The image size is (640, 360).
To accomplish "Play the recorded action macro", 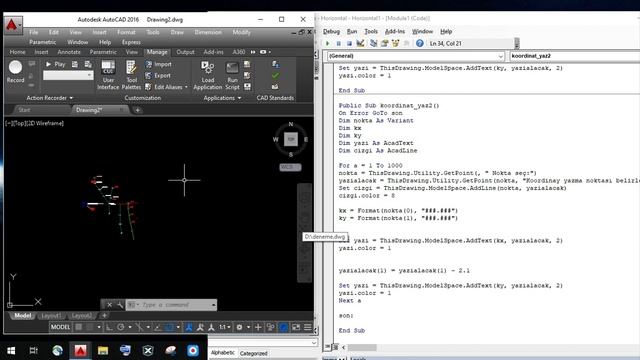I will click(56, 64).
